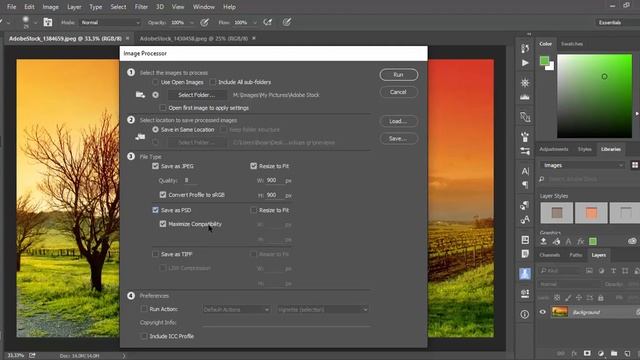Check Save as TIFF
Image resolution: width=640 pixels, height=360 pixels.
pos(155,254)
